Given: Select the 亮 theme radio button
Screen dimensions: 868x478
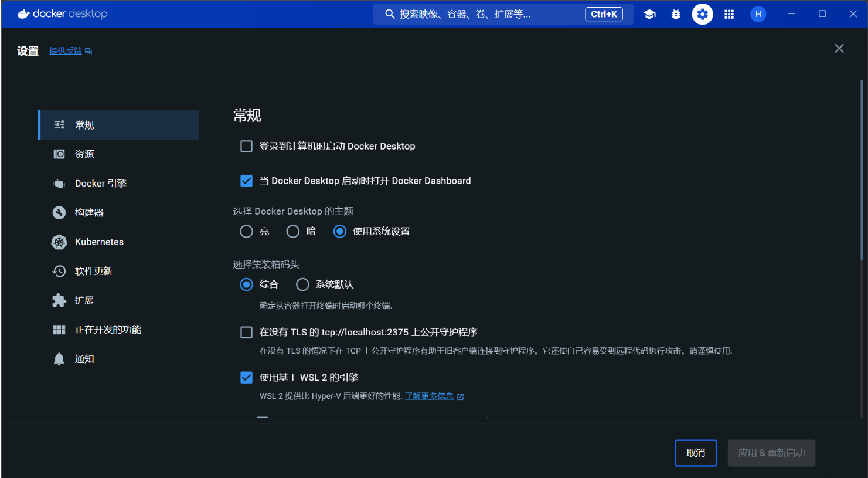Looking at the screenshot, I should click(247, 232).
